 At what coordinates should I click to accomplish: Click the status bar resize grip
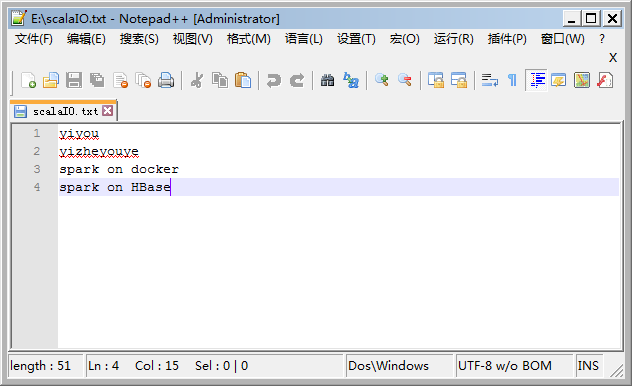click(x=616, y=370)
